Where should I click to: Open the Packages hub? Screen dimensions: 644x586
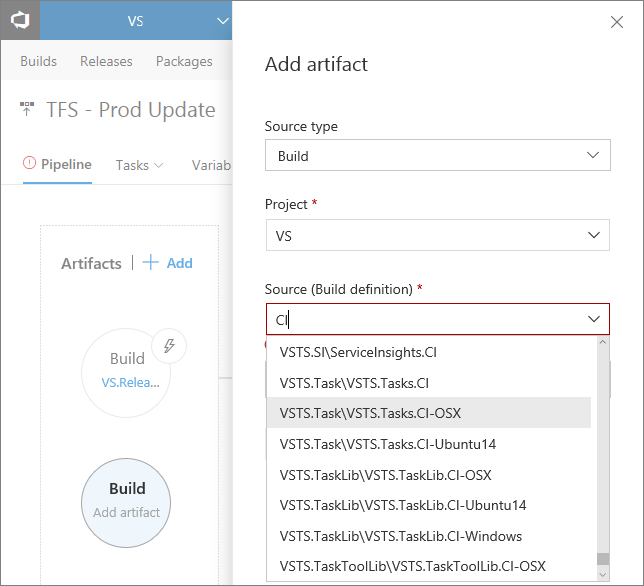click(x=184, y=61)
